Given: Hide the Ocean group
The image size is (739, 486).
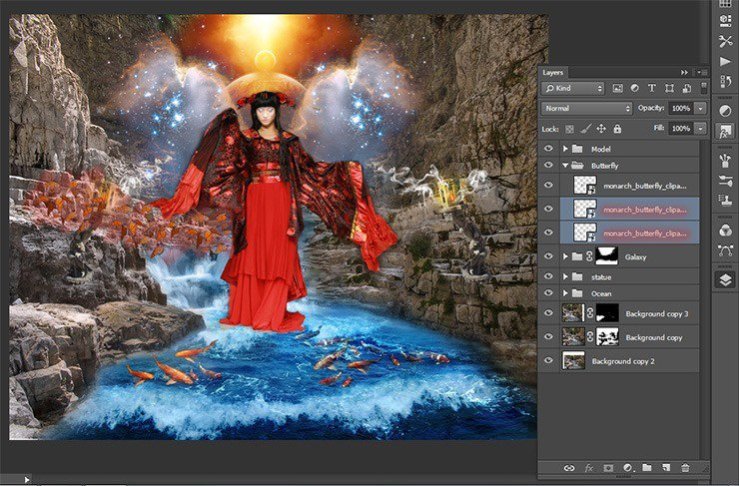Looking at the screenshot, I should [x=548, y=293].
